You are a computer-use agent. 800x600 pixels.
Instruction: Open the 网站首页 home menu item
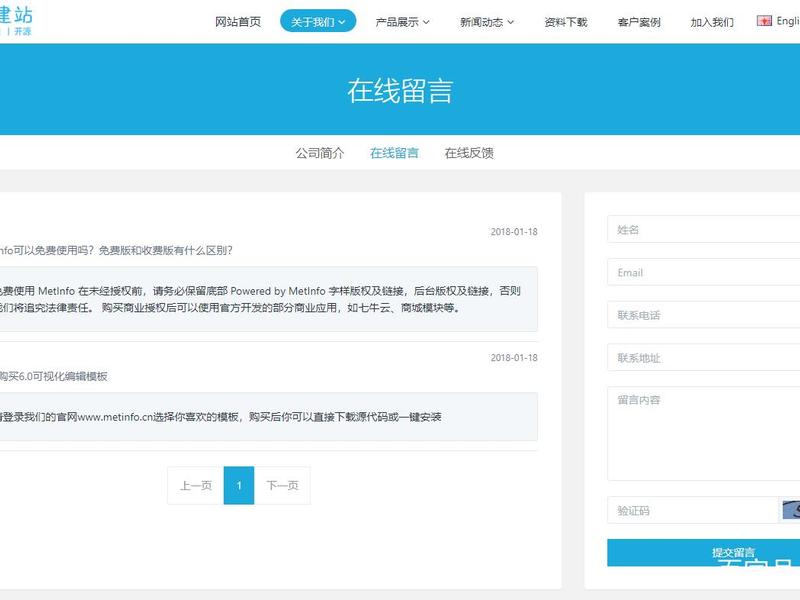coord(238,22)
